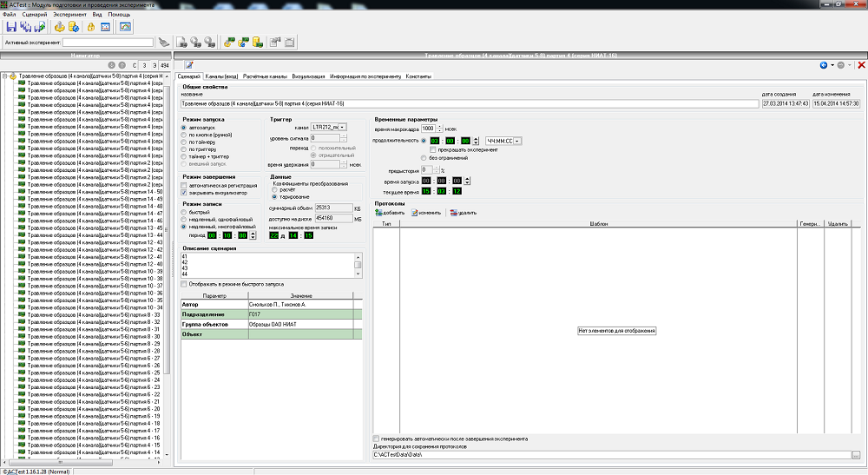Click the second grey sphere experiment icon
Viewport: 868px width, 475px height.
pos(210,42)
